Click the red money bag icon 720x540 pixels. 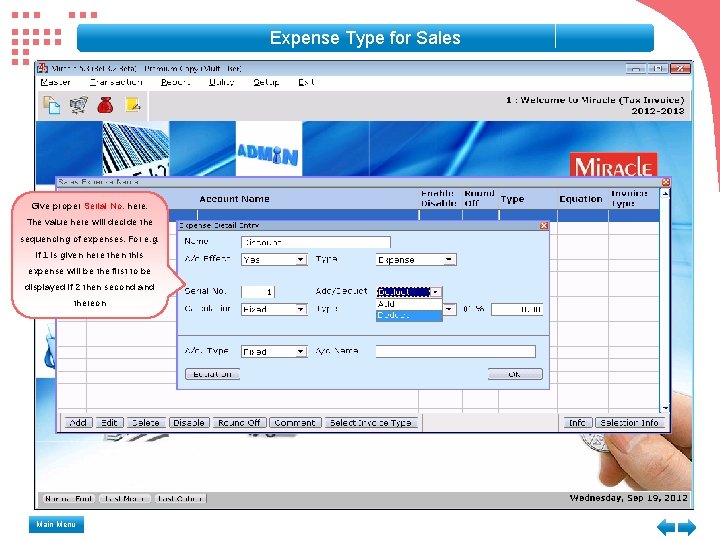coord(106,105)
